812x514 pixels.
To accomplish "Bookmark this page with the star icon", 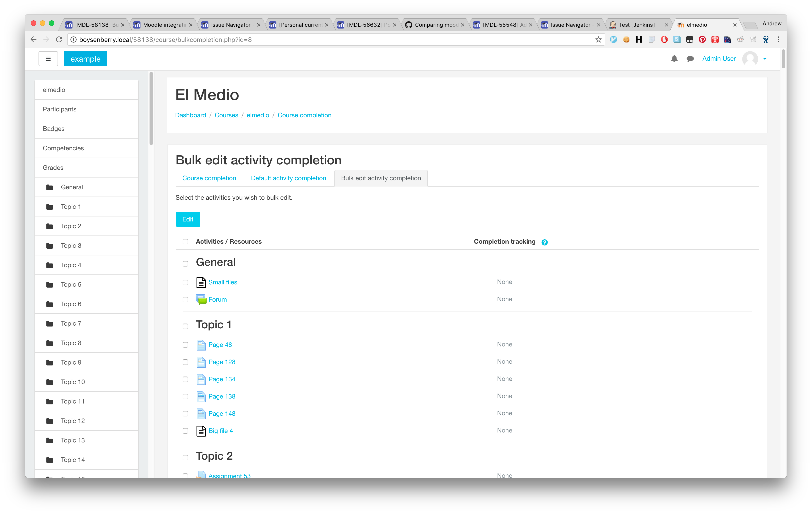I will click(598, 39).
